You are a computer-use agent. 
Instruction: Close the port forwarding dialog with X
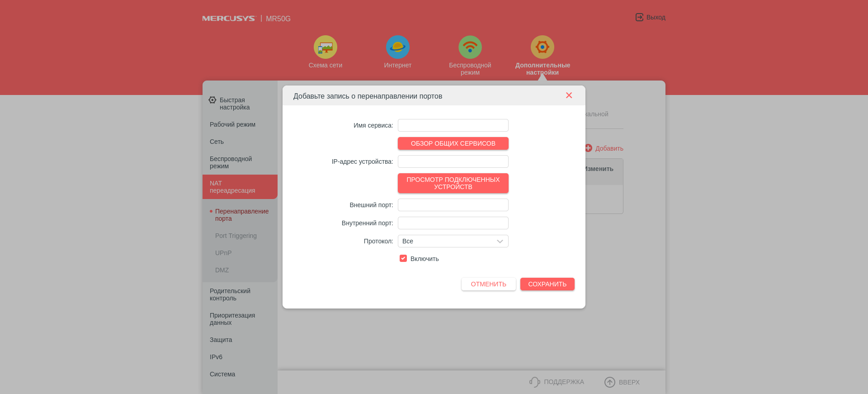569,95
